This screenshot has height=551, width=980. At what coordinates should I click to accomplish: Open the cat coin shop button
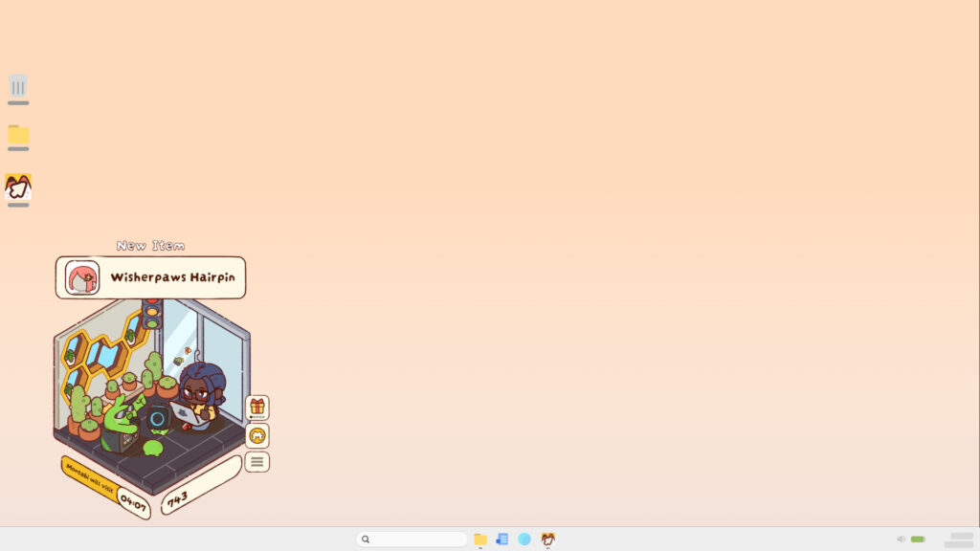[x=256, y=435]
